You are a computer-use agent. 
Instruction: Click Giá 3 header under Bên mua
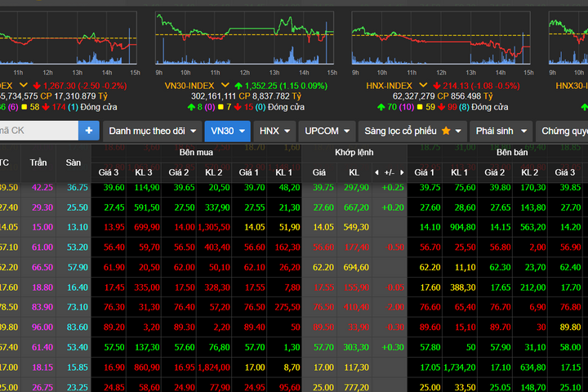tap(109, 172)
